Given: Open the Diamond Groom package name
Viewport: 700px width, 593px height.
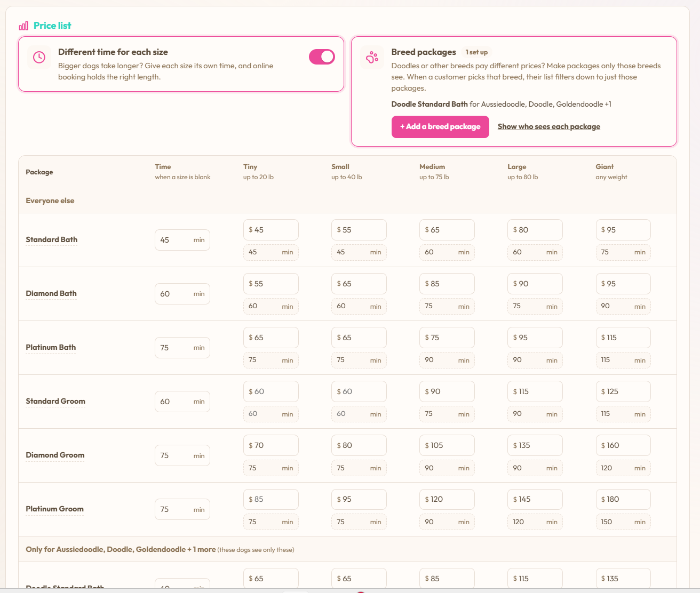Looking at the screenshot, I should point(55,455).
